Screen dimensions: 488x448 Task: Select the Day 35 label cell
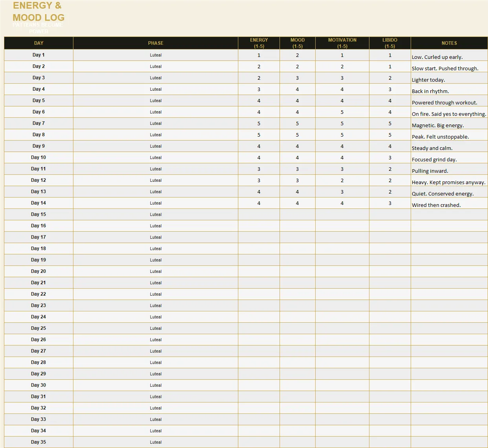pyautogui.click(x=38, y=442)
